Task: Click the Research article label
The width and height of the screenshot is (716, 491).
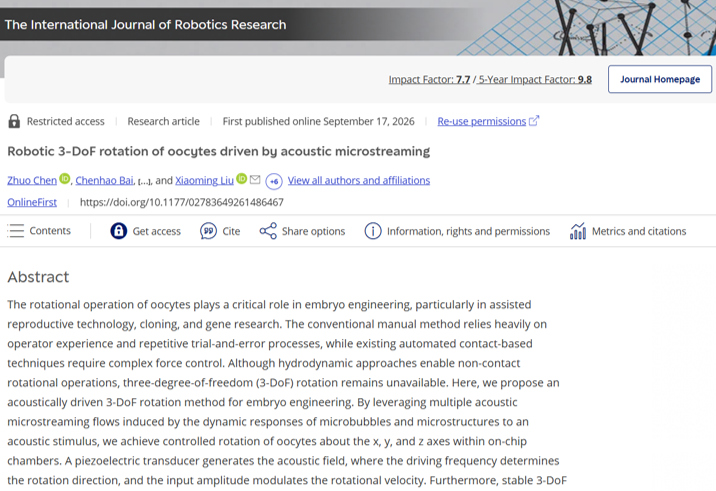Action: pos(163,121)
